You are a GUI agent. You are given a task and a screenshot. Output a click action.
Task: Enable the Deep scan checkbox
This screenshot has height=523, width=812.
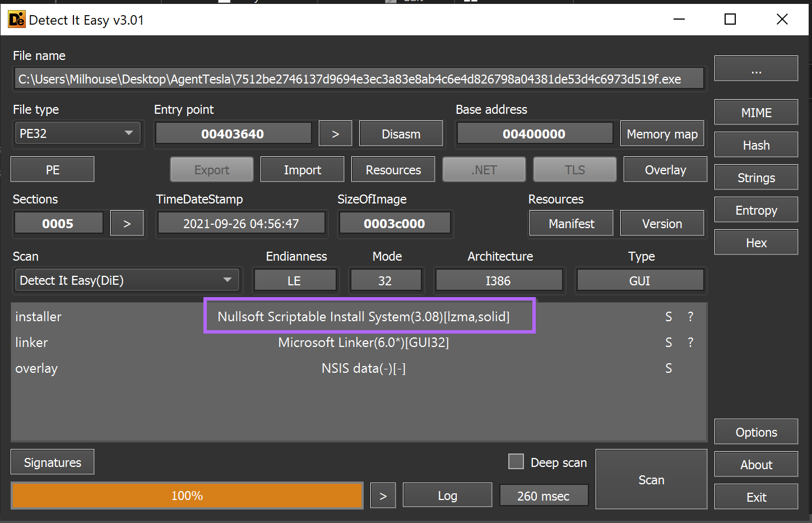click(516, 461)
